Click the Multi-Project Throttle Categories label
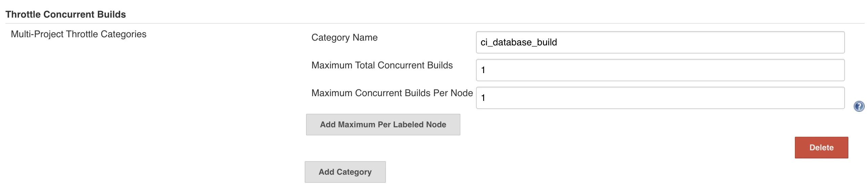Screen dimensions: 868x195 point(79,34)
